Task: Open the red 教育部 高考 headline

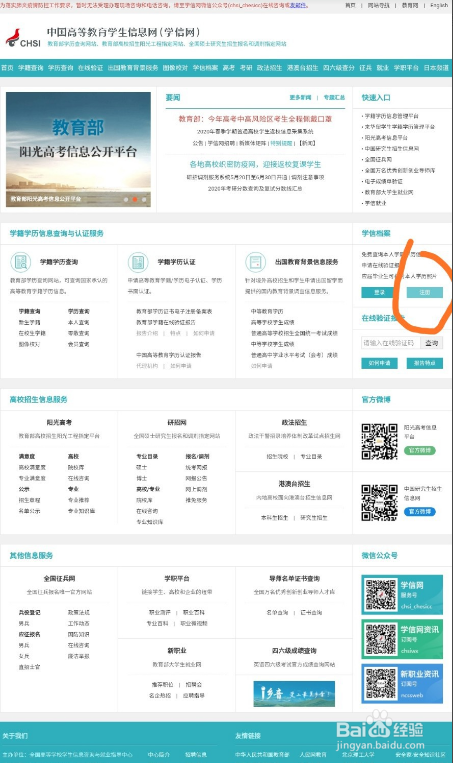Action: [x=255, y=119]
